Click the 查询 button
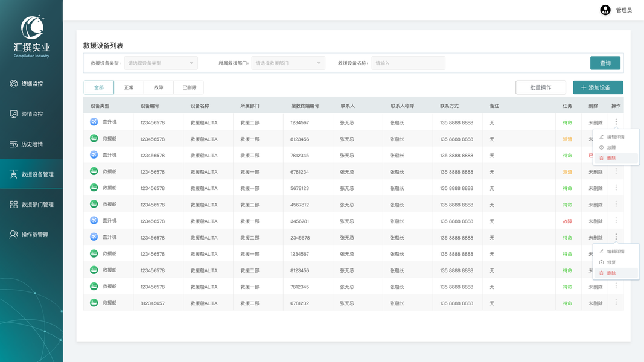 click(605, 63)
